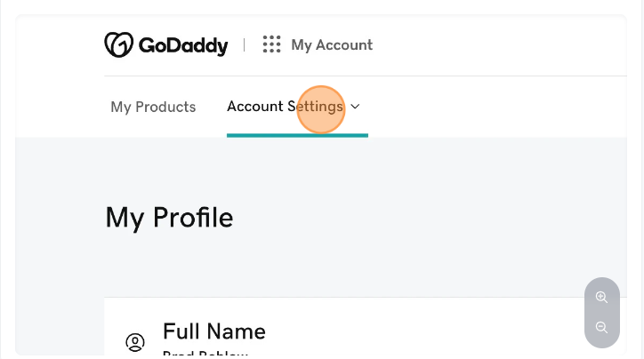Click the GoDaddy wordmark text
Image resolution: width=644 pixels, height=359 pixels.
point(183,45)
